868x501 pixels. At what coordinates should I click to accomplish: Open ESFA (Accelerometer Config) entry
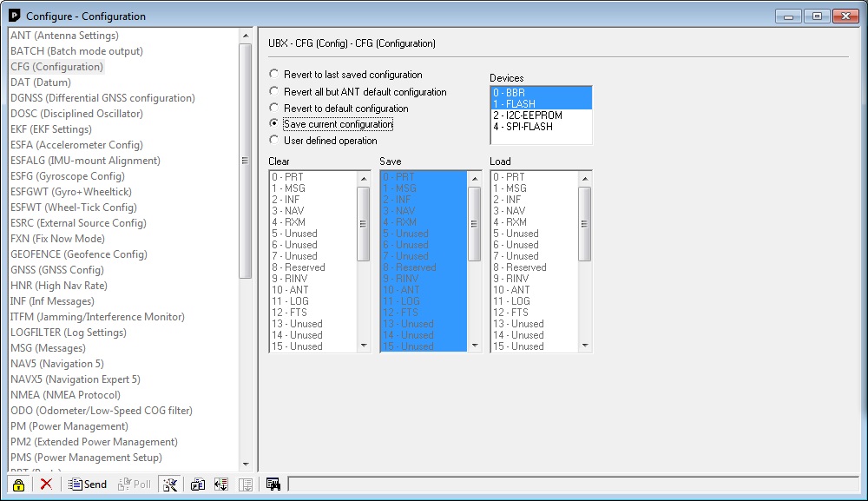(x=76, y=145)
